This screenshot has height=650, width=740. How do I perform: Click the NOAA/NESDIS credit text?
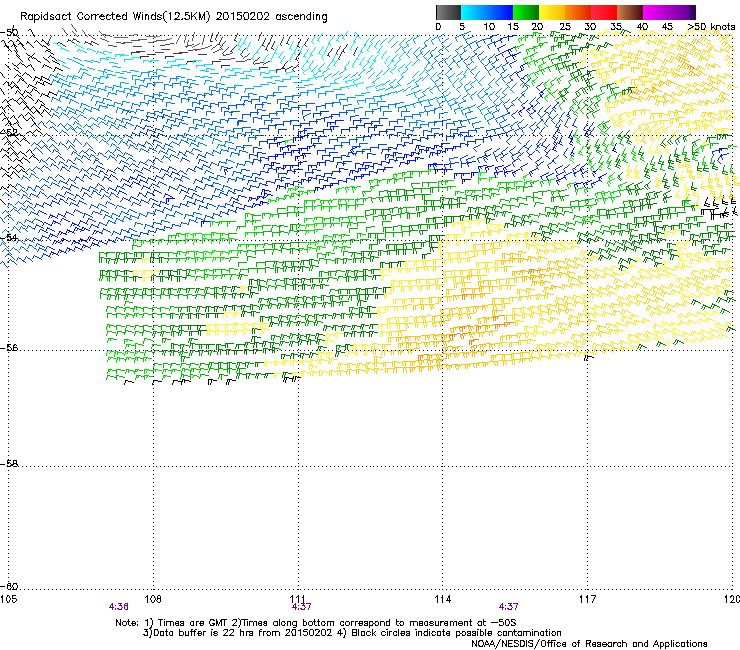tap(589, 644)
